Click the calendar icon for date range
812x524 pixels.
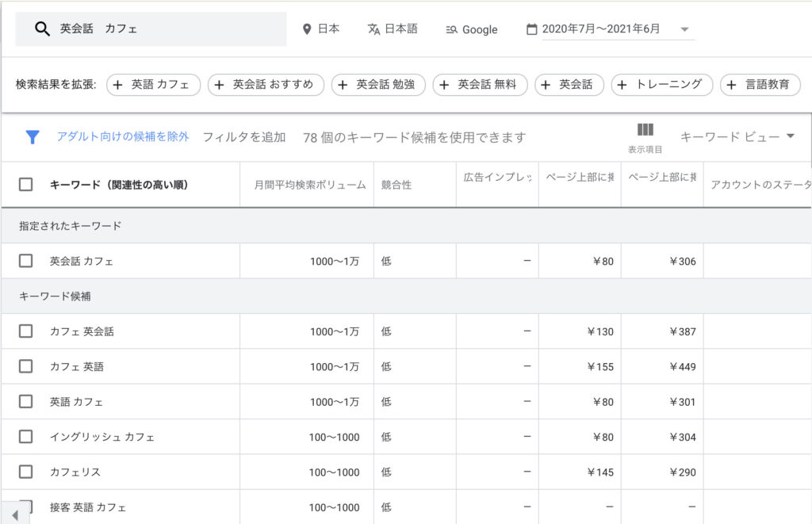(531, 29)
